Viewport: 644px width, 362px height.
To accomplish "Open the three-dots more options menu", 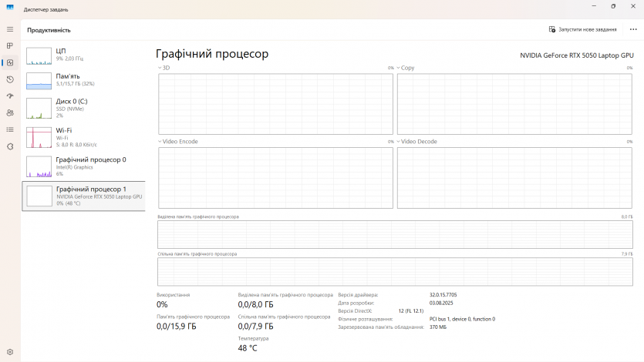I will point(633,29).
